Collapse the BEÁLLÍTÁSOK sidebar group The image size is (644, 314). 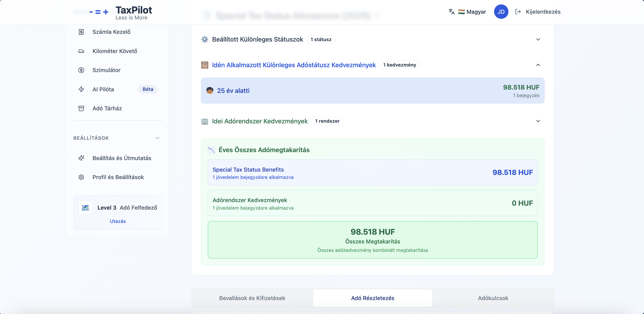157,138
